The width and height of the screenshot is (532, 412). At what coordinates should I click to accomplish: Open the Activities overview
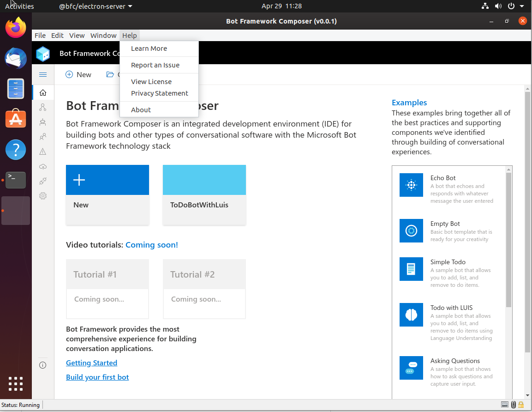point(19,6)
